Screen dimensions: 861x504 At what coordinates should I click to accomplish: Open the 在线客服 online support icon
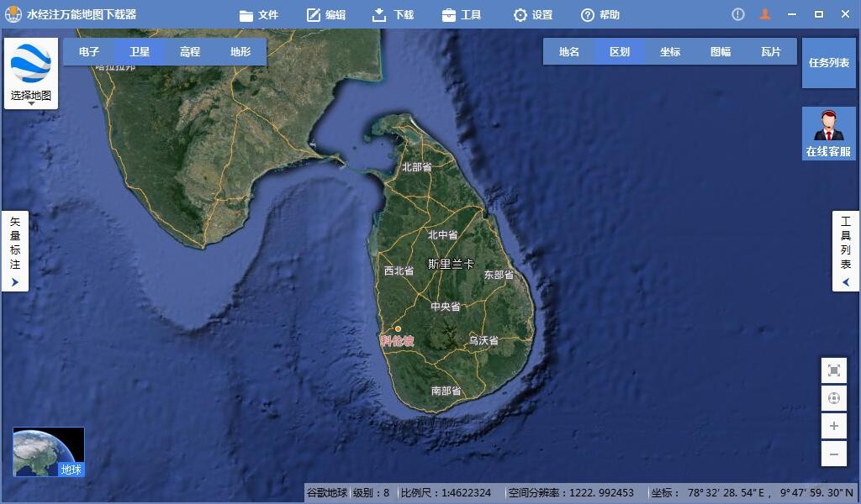pyautogui.click(x=828, y=133)
